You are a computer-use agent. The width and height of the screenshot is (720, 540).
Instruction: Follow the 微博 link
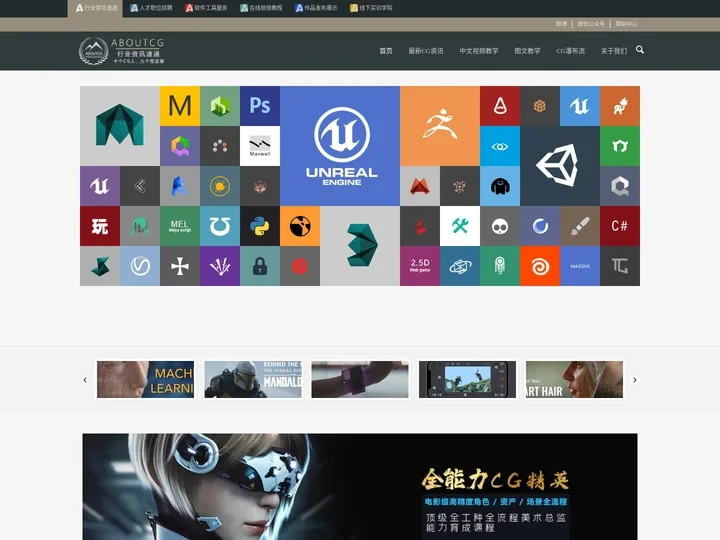click(x=561, y=24)
